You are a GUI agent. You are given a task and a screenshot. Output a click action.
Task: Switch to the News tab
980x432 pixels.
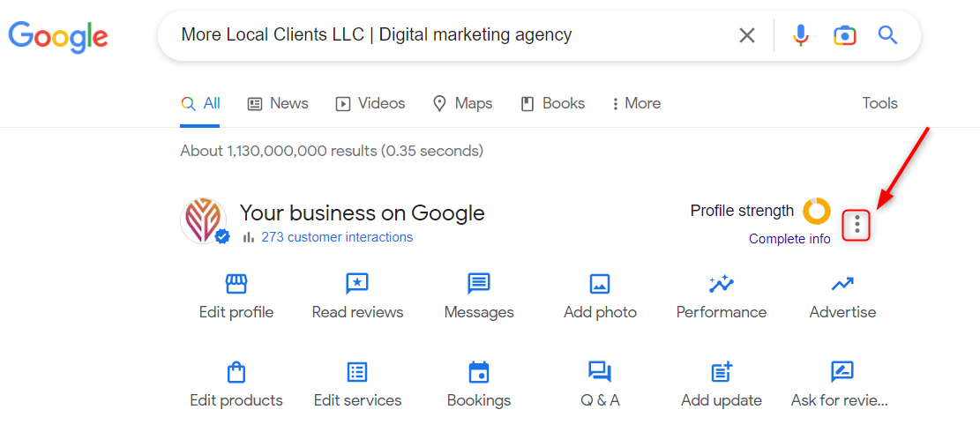click(278, 104)
